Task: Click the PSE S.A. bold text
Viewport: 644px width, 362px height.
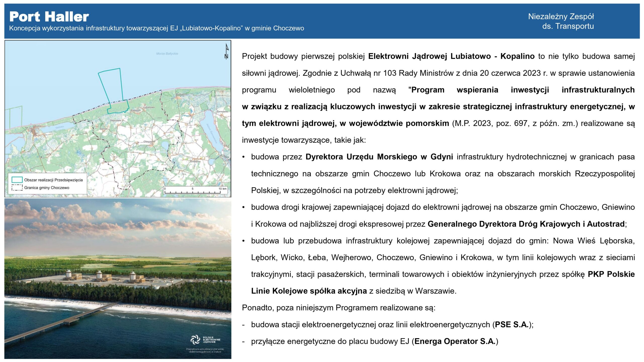Action: click(x=512, y=325)
